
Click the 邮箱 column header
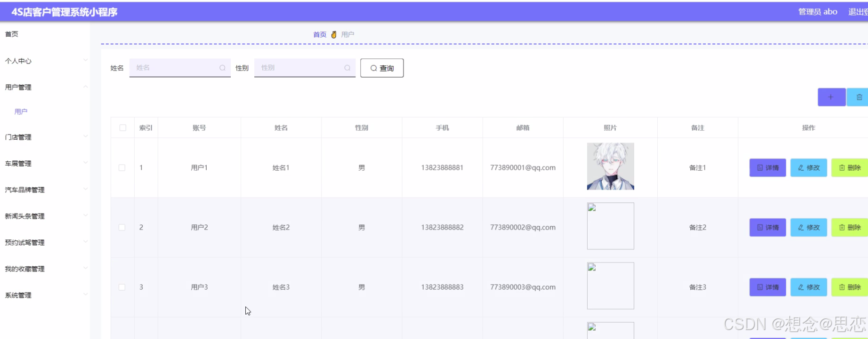(523, 128)
